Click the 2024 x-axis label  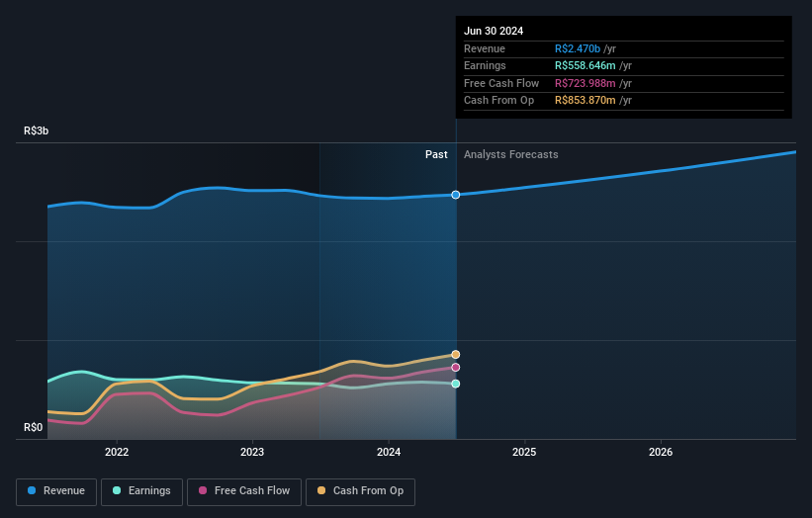[389, 453]
